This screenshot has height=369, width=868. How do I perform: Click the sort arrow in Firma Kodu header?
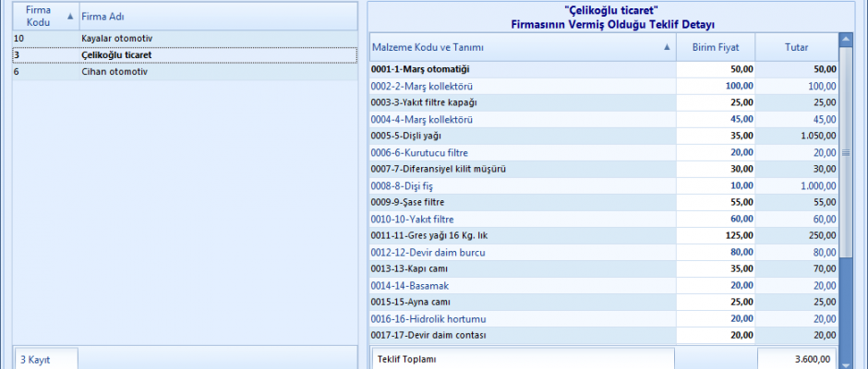tap(70, 16)
